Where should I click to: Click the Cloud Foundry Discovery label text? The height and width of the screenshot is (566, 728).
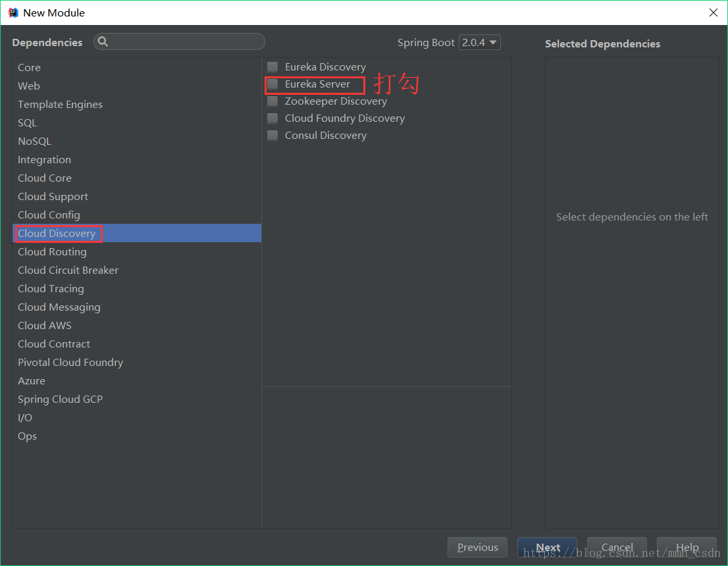(x=345, y=118)
